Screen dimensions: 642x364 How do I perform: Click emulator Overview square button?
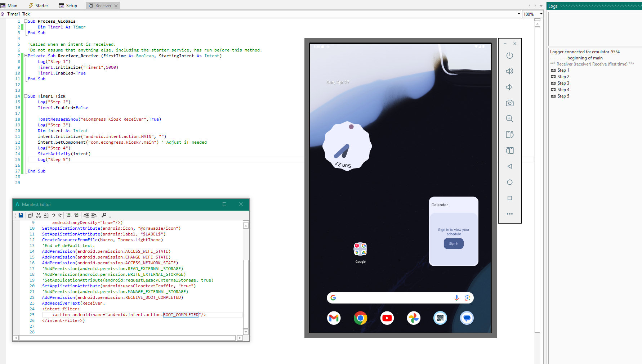point(509,198)
